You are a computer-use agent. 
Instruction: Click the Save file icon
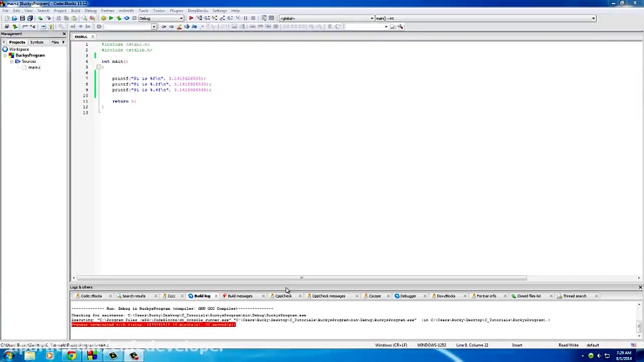[x=22, y=18]
